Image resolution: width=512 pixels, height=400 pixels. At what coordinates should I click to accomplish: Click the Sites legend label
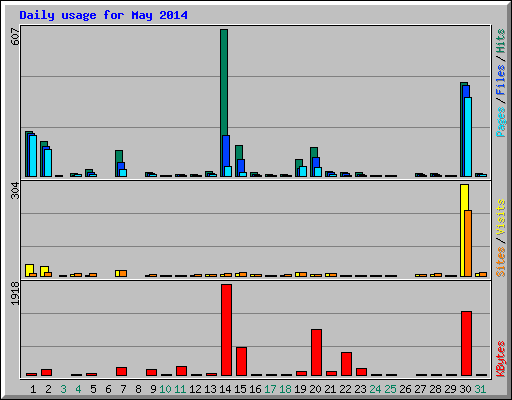coord(500,262)
